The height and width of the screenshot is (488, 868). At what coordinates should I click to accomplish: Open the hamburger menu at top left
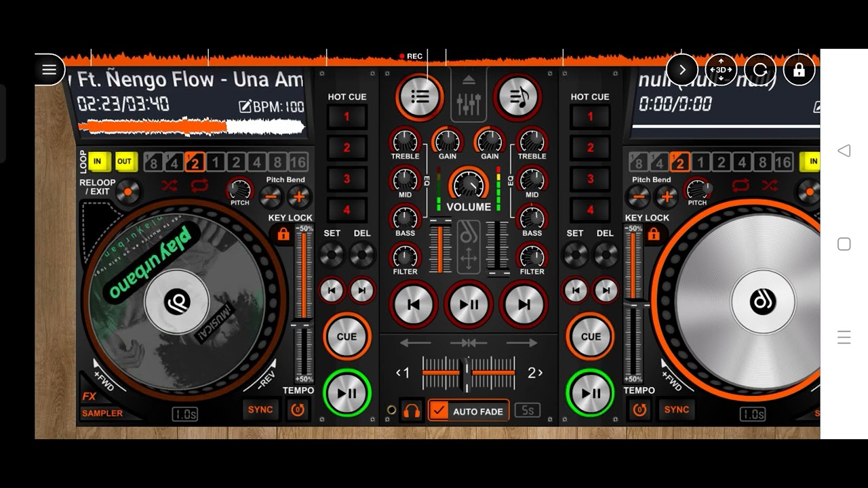point(49,69)
